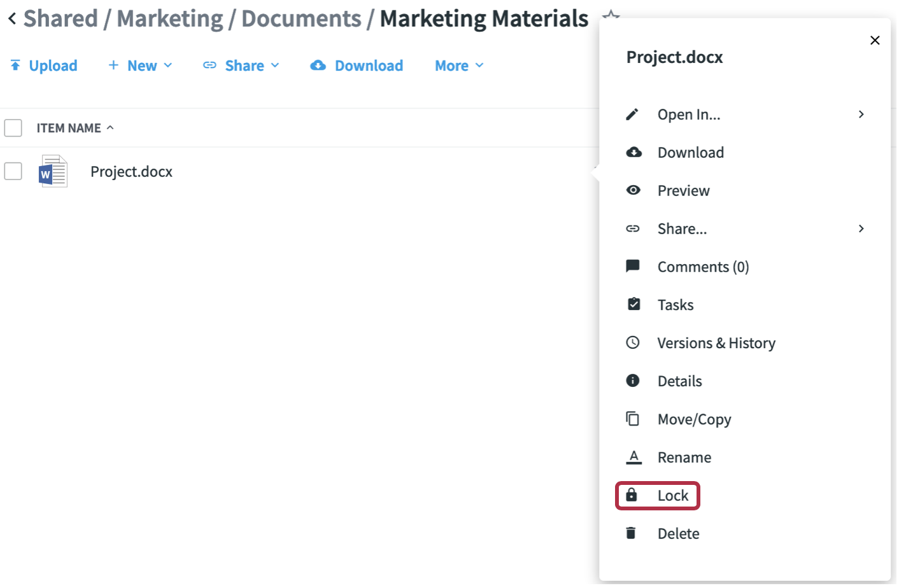Screen dimensions: 899x588
Task: Expand the toolbar Share dropdown chevron
Action: tap(276, 66)
